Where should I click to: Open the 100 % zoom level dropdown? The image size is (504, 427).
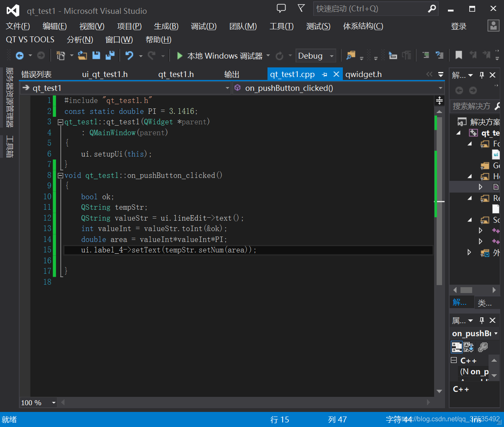[54, 403]
